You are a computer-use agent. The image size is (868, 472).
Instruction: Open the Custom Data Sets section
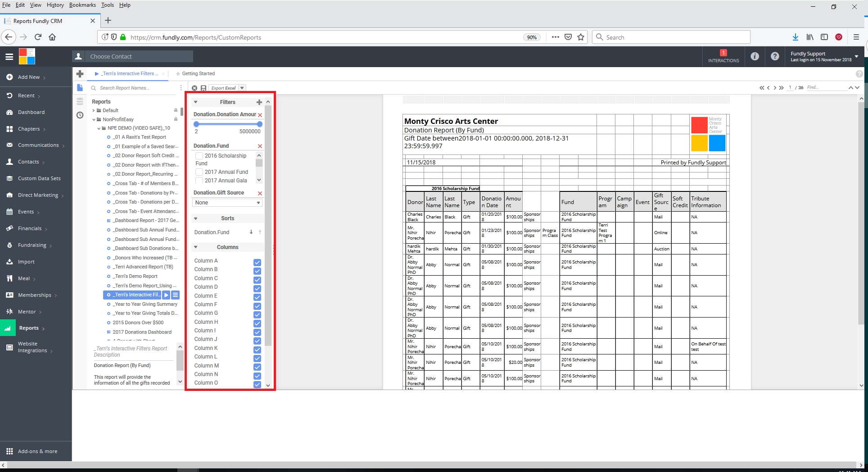pos(39,178)
